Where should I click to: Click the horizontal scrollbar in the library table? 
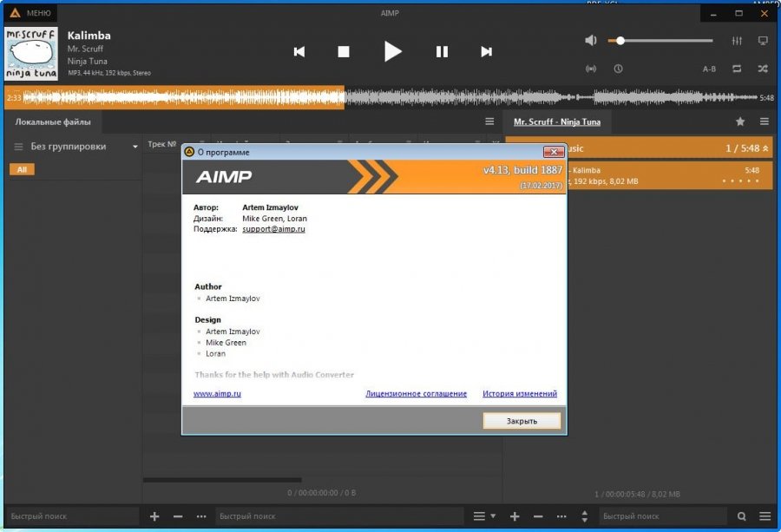click(x=222, y=480)
